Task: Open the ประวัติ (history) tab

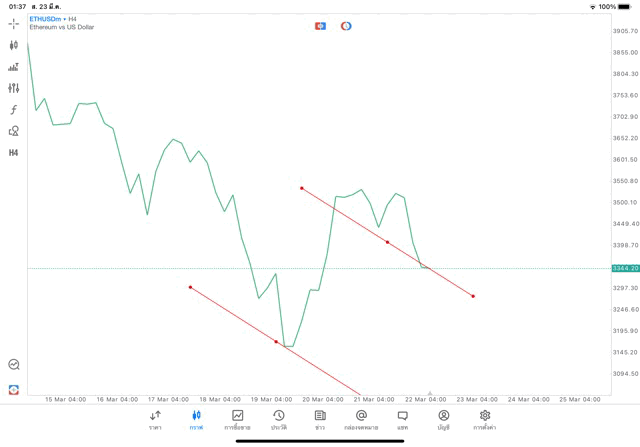Action: click(278, 420)
